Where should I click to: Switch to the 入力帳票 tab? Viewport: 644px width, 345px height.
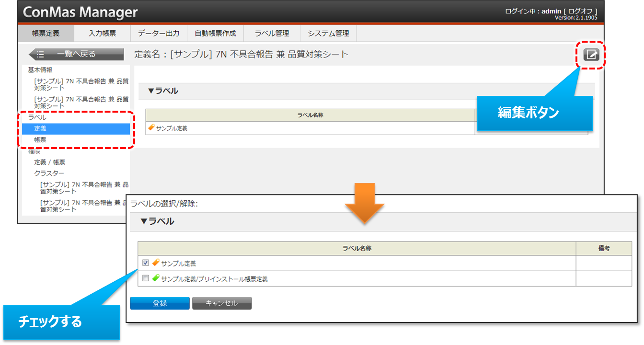coord(103,34)
